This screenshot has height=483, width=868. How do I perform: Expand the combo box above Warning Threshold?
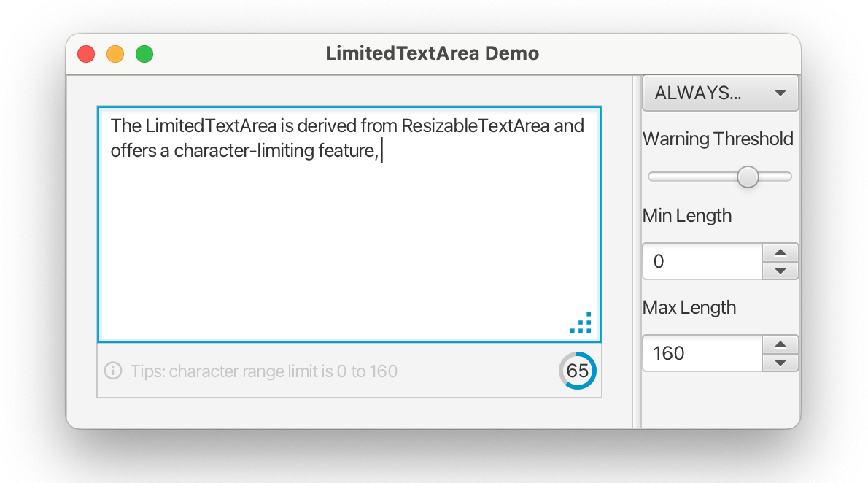coord(711,93)
